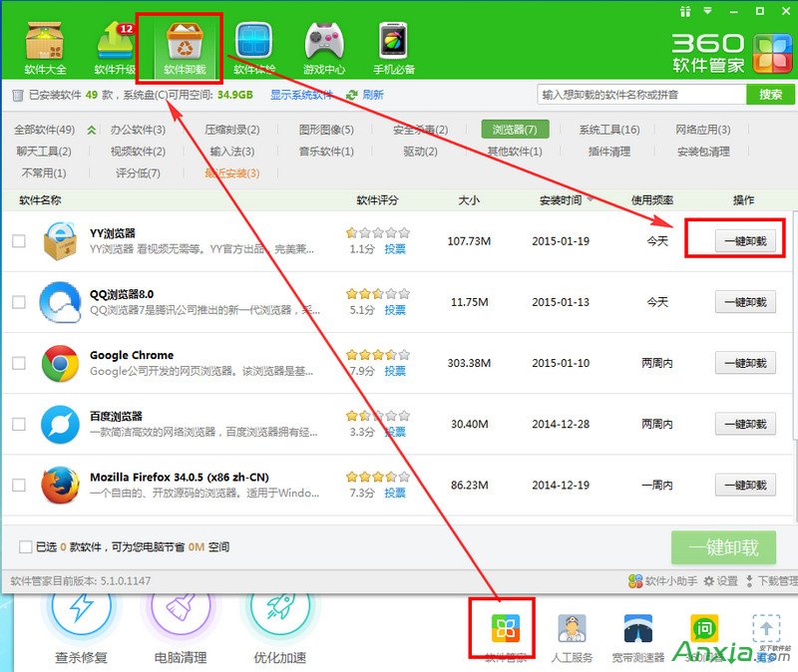Click the 百度浏览器 app icon

coord(60,425)
